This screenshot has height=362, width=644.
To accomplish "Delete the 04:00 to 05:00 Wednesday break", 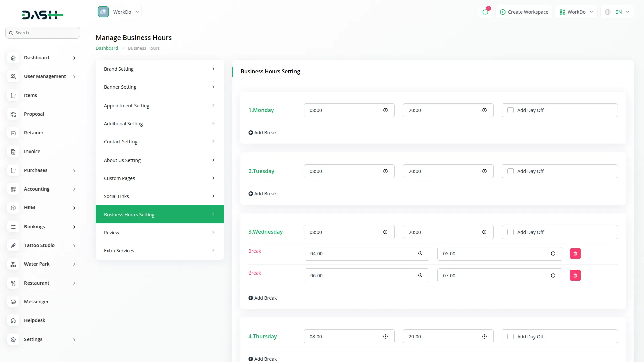I will (x=575, y=254).
